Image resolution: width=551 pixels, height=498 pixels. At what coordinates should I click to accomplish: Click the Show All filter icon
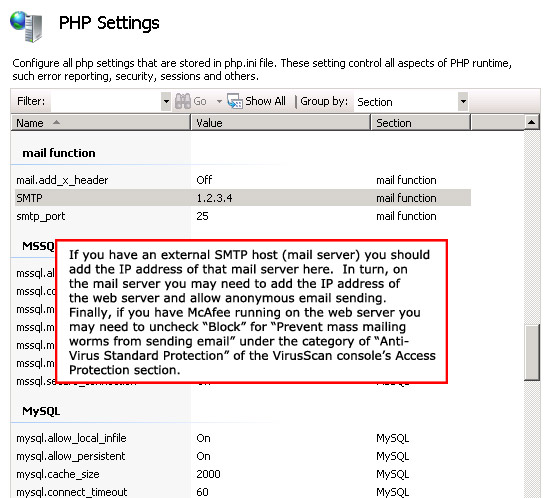(x=235, y=101)
